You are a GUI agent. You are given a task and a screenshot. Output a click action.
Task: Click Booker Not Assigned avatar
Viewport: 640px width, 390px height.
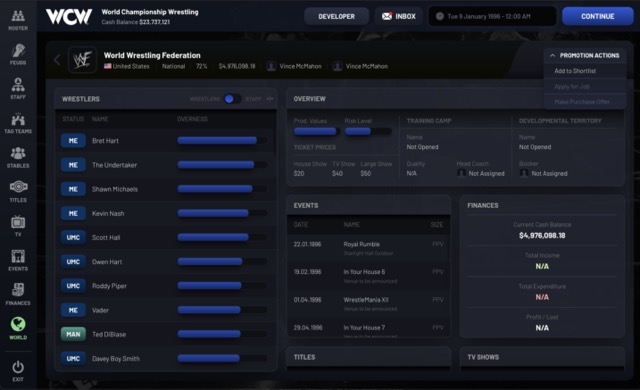(524, 173)
